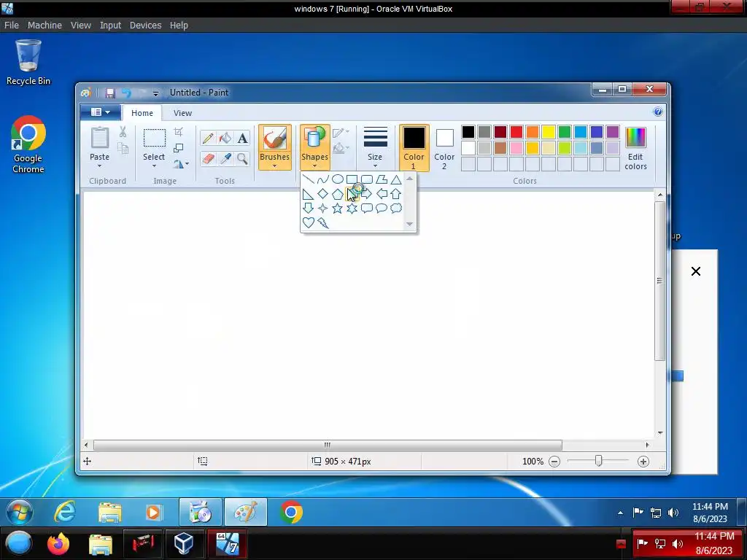
Task: Expand the Paste dropdown arrow
Action: click(x=99, y=166)
